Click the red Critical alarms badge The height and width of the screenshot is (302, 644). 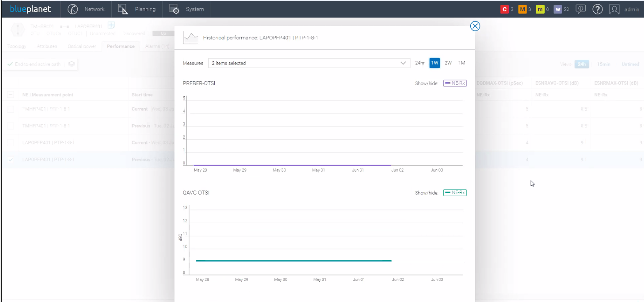tap(504, 9)
